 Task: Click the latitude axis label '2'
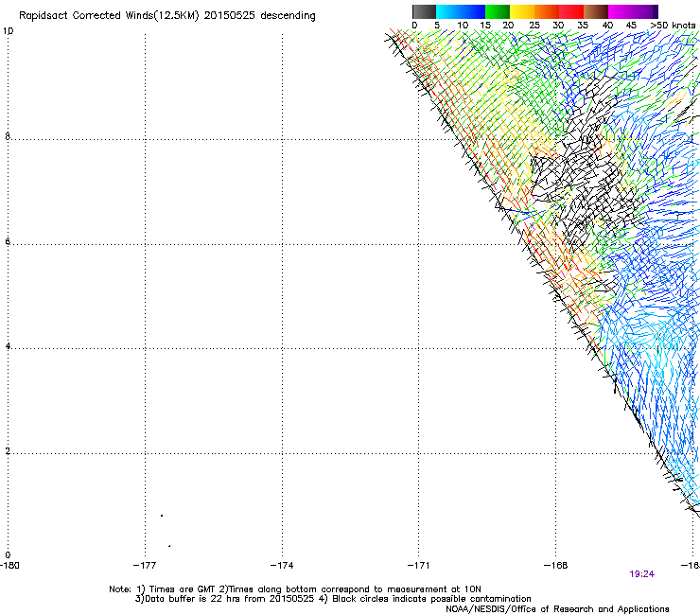[x=8, y=451]
